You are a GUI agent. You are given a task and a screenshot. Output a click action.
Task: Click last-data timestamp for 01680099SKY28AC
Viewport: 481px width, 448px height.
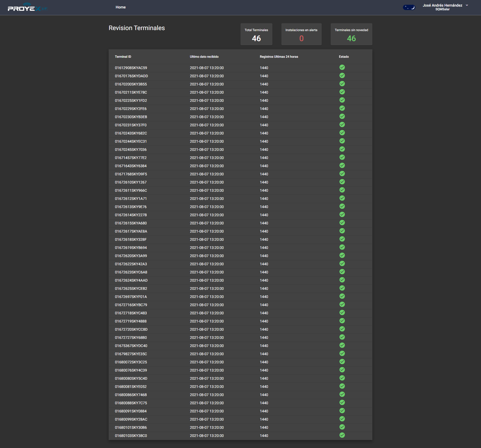tap(207, 419)
